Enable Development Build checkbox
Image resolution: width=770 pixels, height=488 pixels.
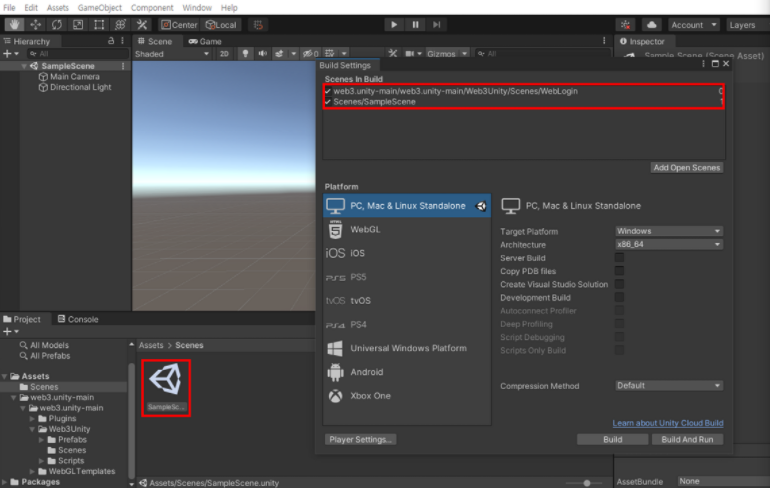(x=619, y=298)
